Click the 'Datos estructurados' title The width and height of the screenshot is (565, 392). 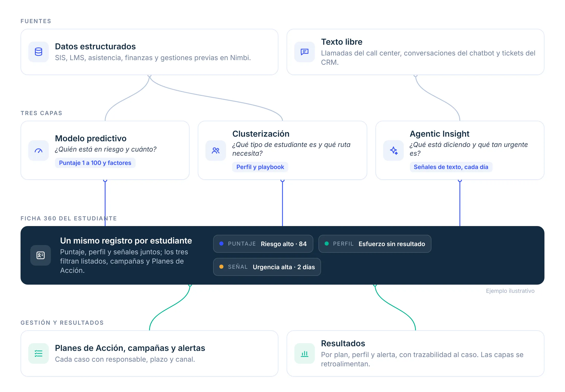95,46
